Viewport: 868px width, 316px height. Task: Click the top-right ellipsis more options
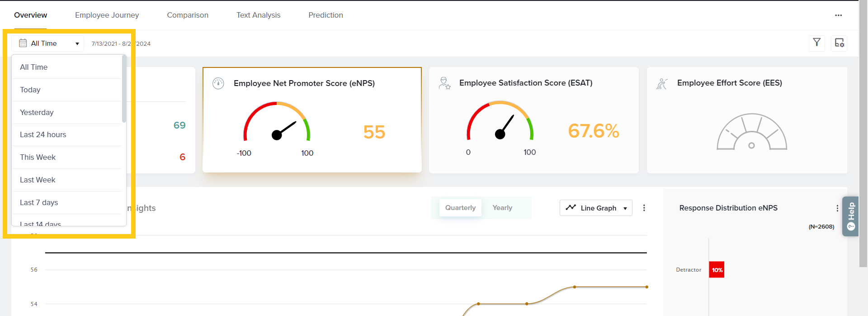coord(838,15)
